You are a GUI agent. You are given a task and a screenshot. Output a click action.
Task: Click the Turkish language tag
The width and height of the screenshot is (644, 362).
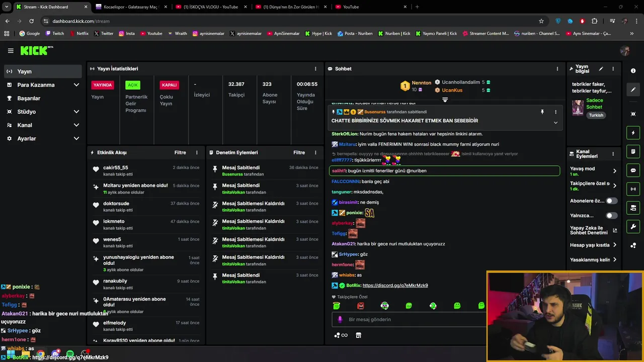tap(596, 115)
